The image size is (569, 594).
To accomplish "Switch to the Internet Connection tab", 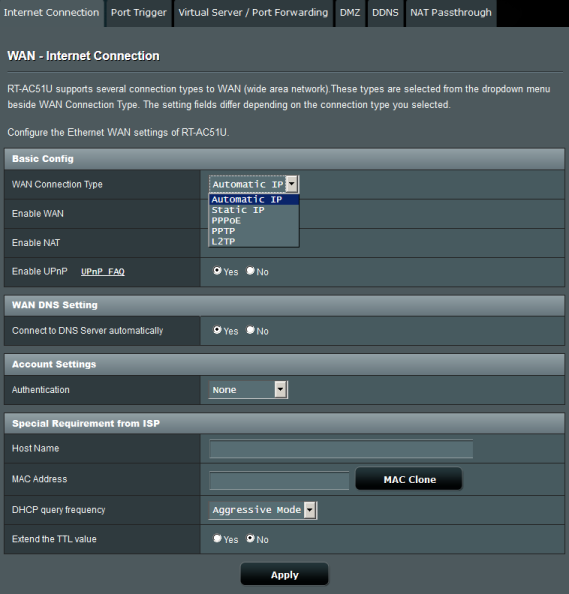I will (x=52, y=13).
